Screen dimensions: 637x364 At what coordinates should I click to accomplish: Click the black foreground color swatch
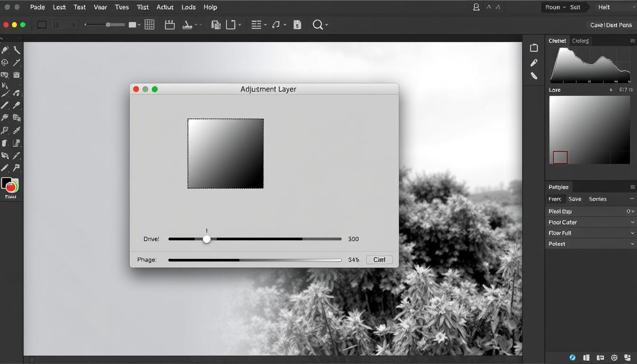[6, 182]
